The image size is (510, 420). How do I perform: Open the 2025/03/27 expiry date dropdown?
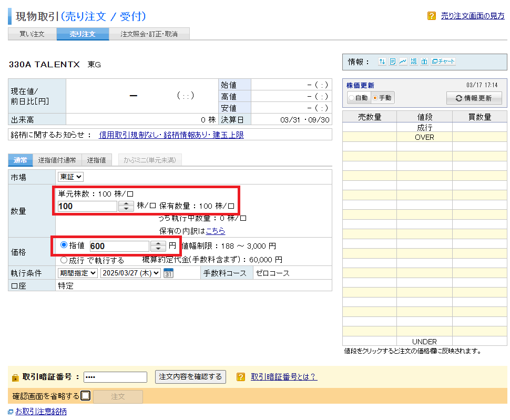coord(130,273)
